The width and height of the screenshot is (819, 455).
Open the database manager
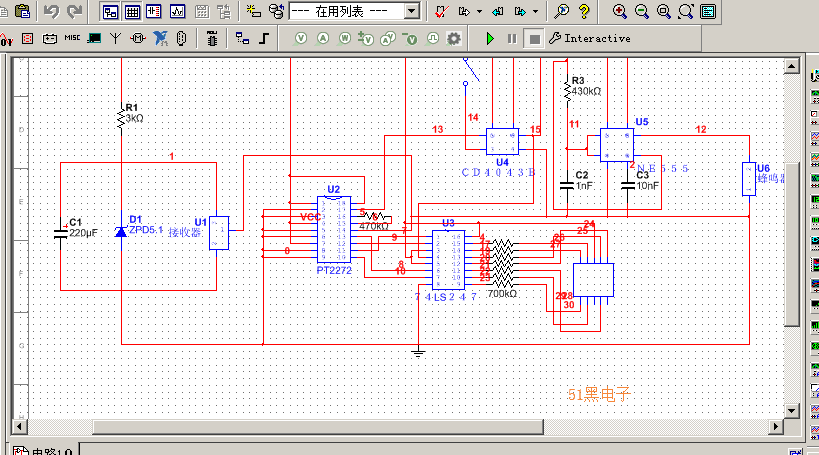coord(276,11)
